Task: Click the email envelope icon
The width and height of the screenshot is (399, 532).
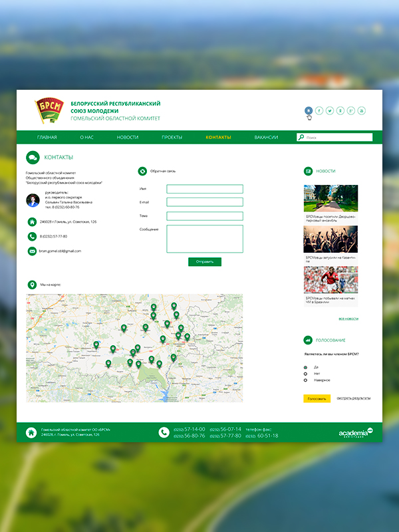Action: (31, 251)
